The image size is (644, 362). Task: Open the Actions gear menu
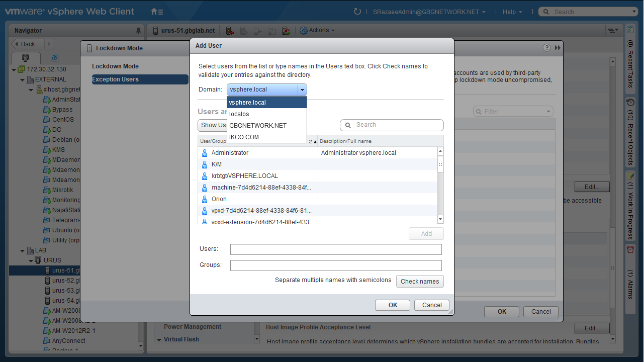pos(317,31)
